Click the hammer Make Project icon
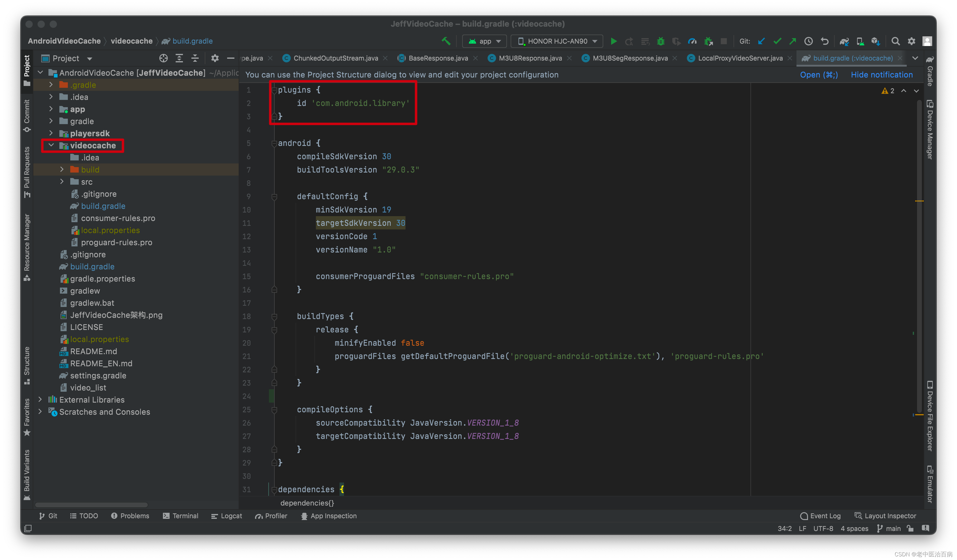 click(446, 41)
